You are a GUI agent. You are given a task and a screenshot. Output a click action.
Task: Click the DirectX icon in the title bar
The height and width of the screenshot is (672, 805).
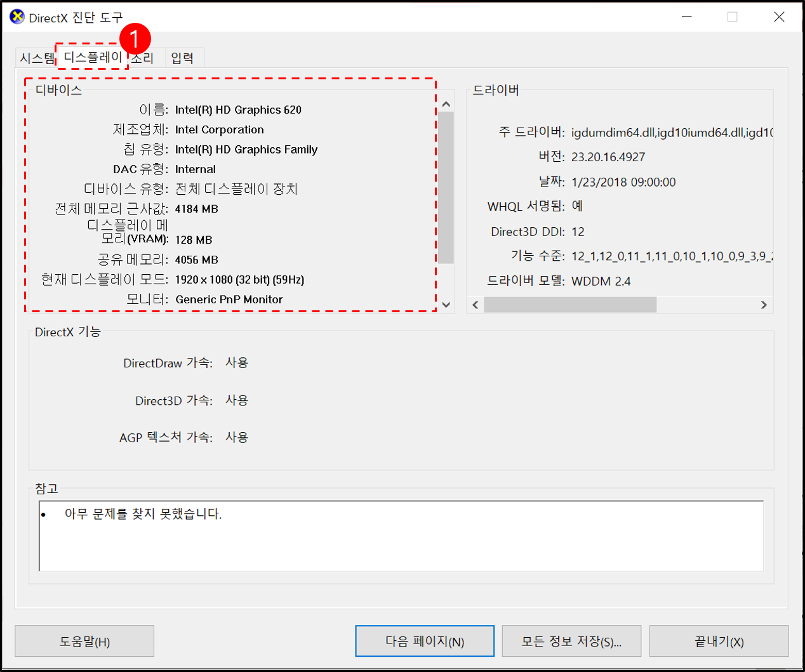click(x=16, y=16)
